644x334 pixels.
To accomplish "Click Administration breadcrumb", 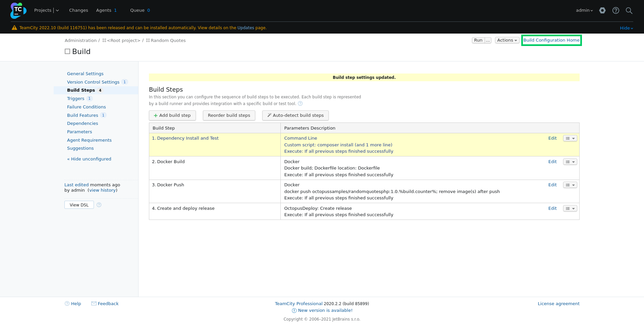I will (x=80, y=41).
